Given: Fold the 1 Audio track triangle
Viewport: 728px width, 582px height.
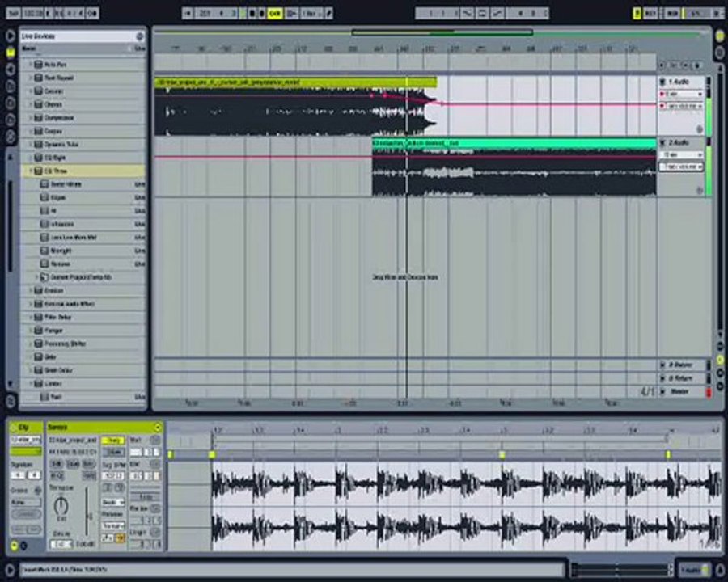Looking at the screenshot, I should tap(663, 82).
